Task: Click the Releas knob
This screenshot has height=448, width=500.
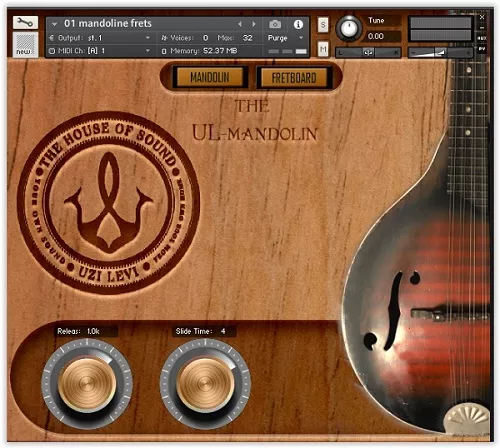Action: coord(87,384)
